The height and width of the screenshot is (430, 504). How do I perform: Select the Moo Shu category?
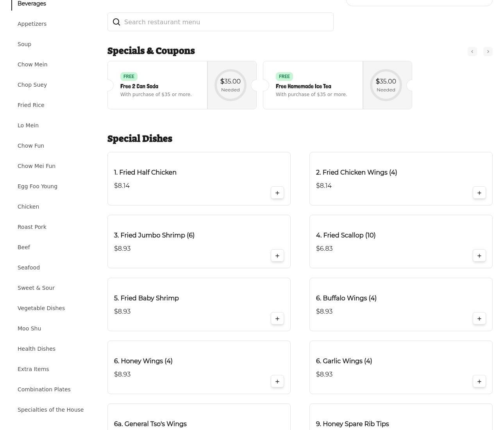point(29,328)
